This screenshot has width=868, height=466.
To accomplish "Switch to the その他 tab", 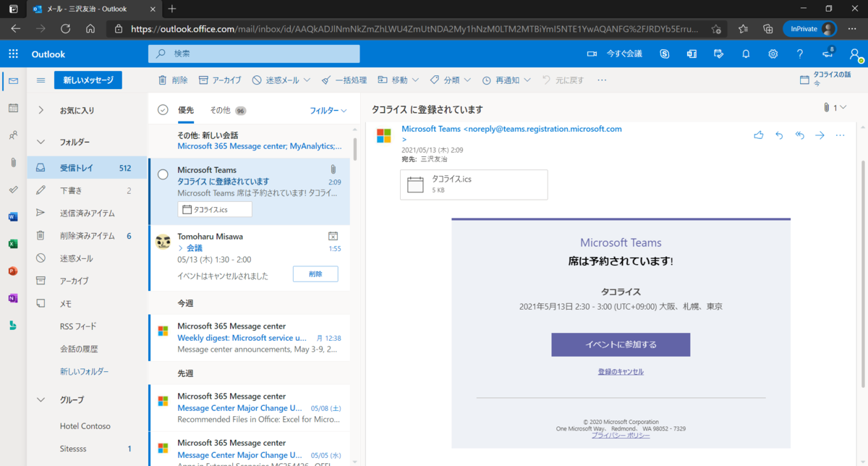I will [228, 111].
